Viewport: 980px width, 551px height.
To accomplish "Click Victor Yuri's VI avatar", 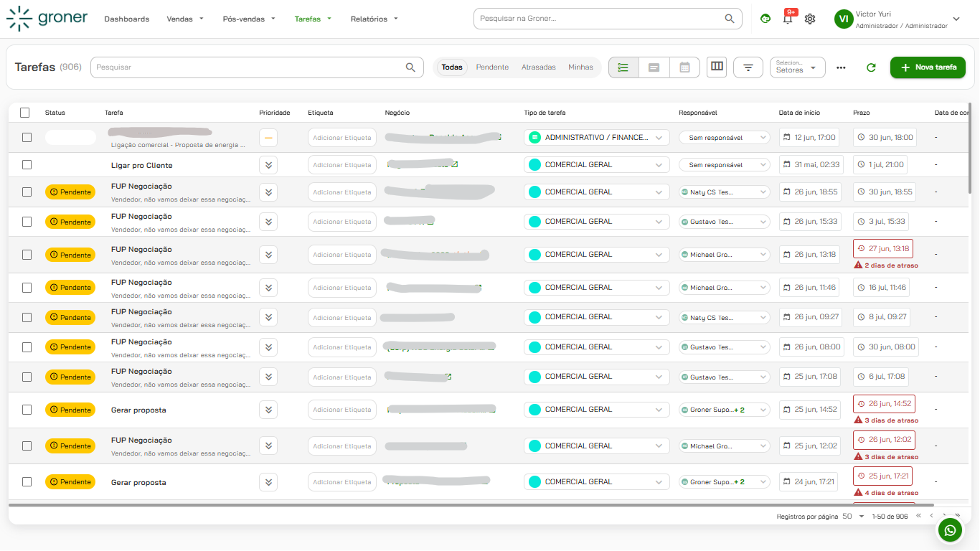I will pos(844,19).
